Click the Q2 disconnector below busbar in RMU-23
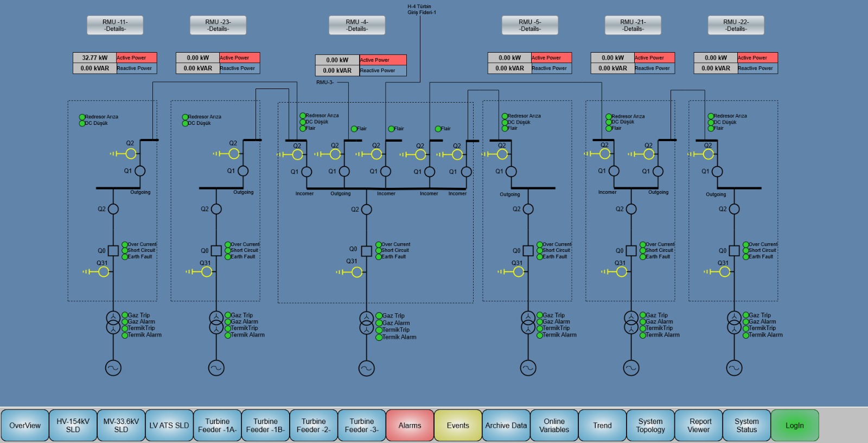Viewport: 868px width, 443px height. [x=216, y=209]
